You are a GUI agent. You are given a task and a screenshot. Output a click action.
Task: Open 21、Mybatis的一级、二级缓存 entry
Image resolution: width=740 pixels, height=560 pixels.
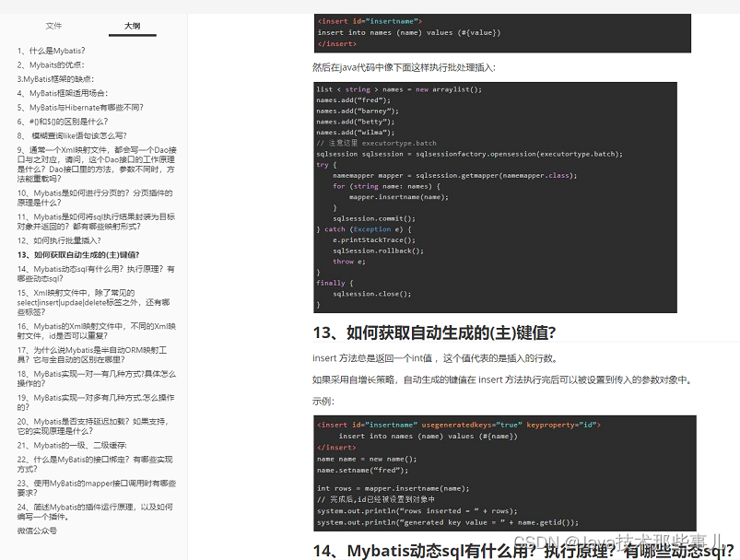coord(72,446)
